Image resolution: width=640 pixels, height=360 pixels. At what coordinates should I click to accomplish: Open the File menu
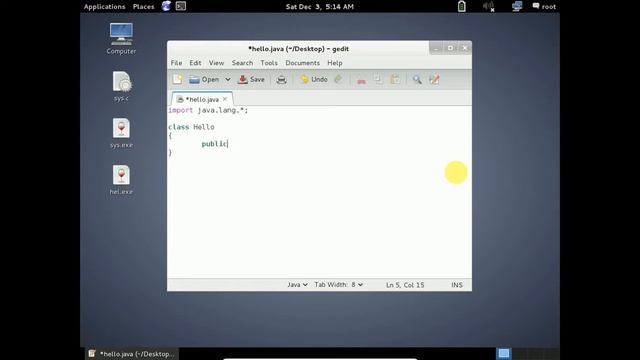coord(176,63)
